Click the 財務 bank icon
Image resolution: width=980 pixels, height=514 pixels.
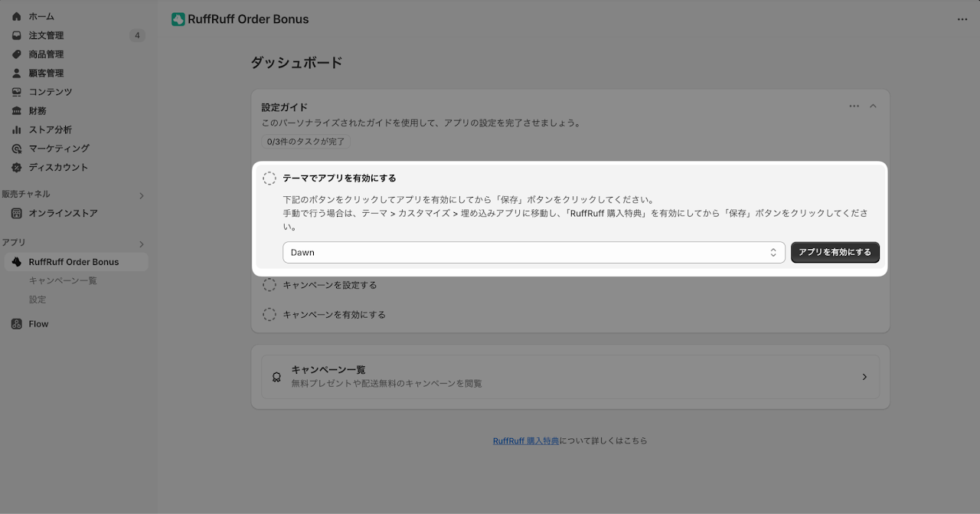click(x=17, y=110)
